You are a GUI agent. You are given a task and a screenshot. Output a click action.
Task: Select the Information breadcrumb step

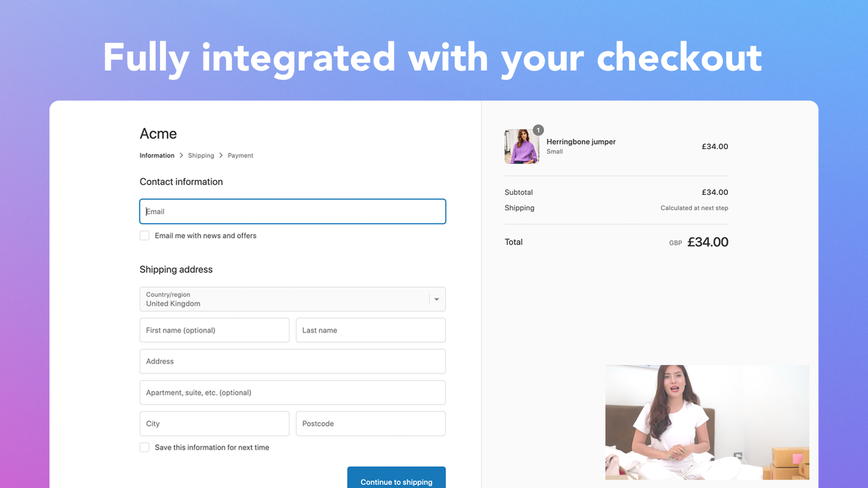click(157, 155)
